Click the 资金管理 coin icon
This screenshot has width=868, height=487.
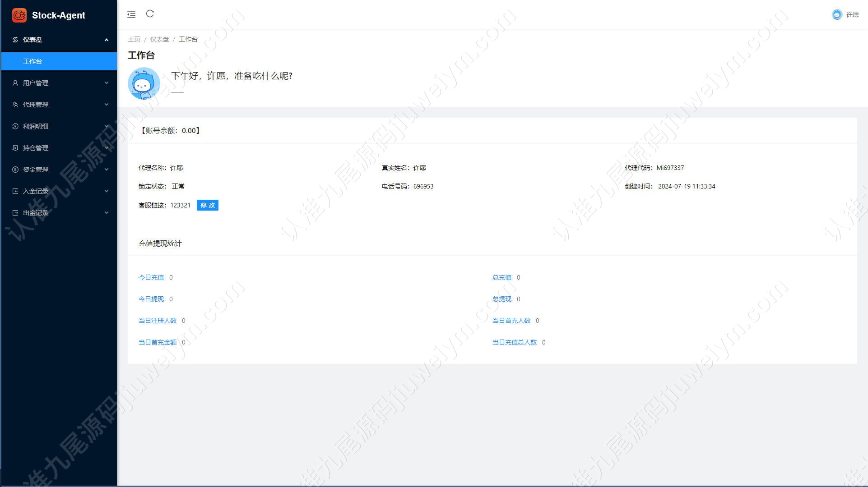tap(15, 170)
